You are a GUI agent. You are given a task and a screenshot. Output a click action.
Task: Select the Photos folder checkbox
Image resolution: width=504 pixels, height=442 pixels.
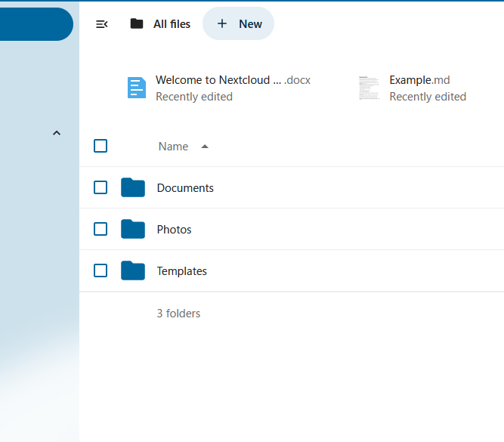click(x=100, y=229)
